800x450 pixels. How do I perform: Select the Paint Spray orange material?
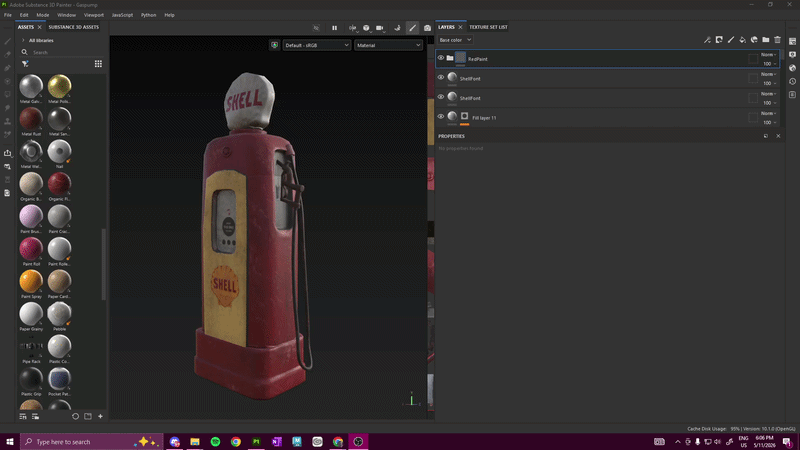click(31, 281)
